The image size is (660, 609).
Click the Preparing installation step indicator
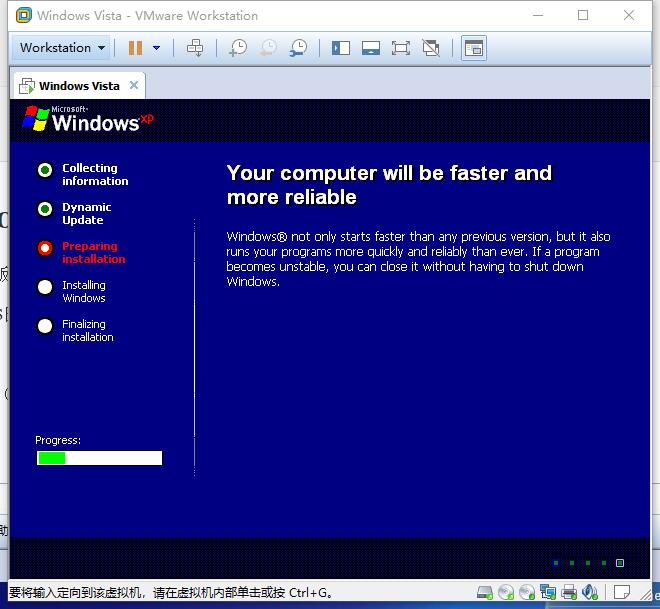point(45,248)
